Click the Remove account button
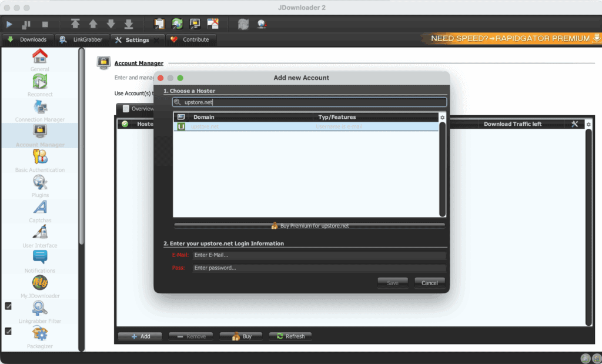The image size is (602, 364). [x=191, y=336]
